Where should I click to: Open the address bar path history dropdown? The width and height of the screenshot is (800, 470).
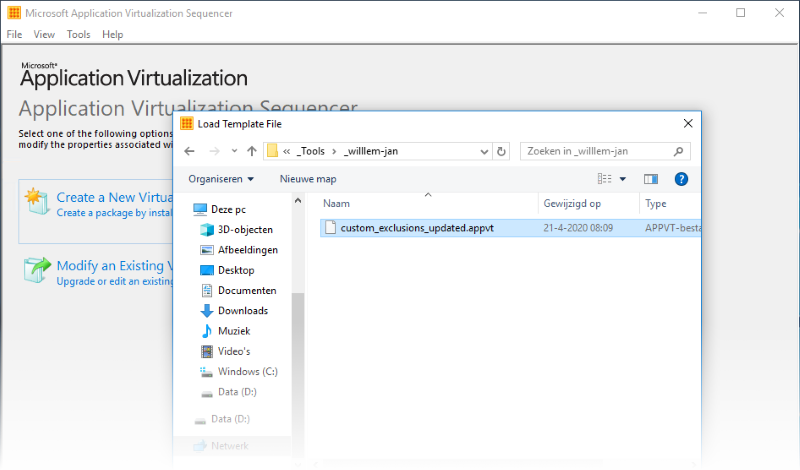click(x=482, y=151)
